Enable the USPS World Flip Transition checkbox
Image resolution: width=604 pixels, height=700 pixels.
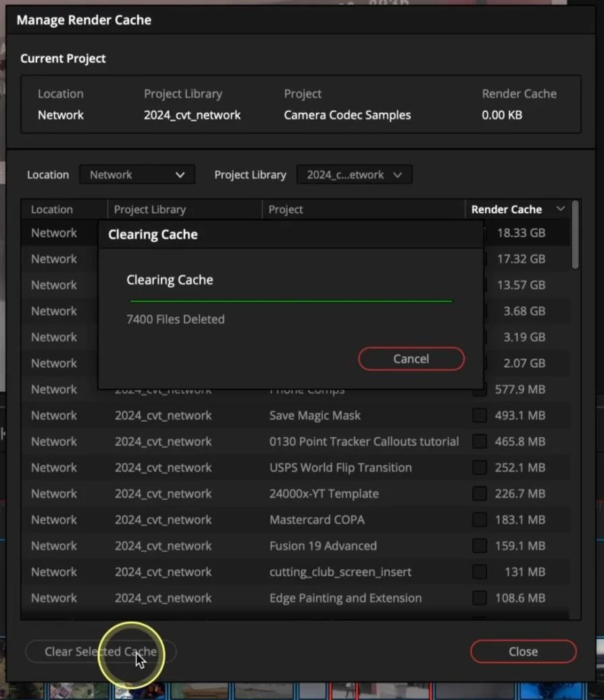coord(479,468)
